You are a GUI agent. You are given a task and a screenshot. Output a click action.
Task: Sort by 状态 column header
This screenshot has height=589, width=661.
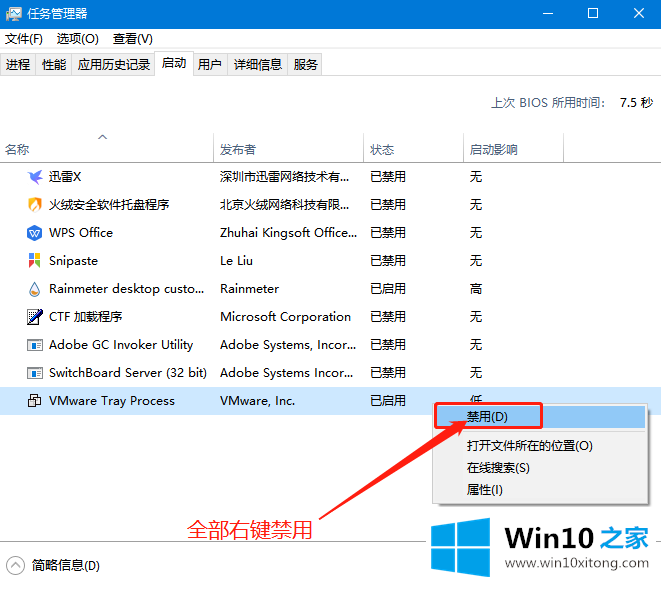(x=414, y=150)
